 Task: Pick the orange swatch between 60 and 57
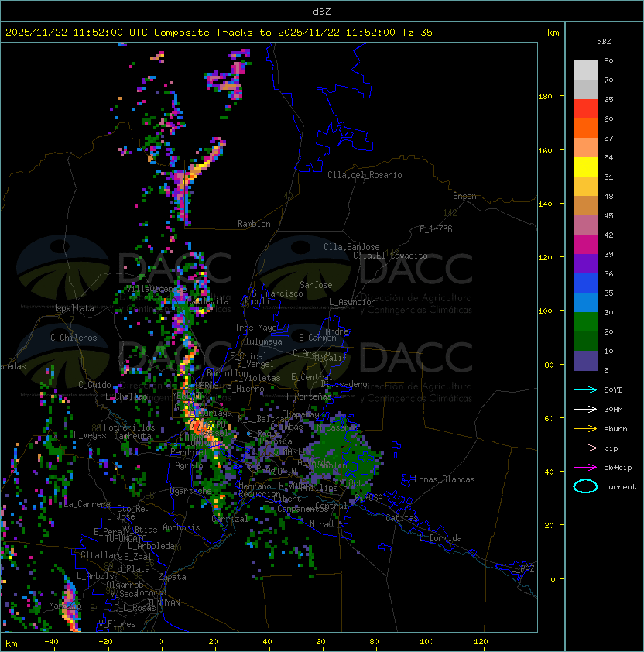pyautogui.click(x=585, y=128)
